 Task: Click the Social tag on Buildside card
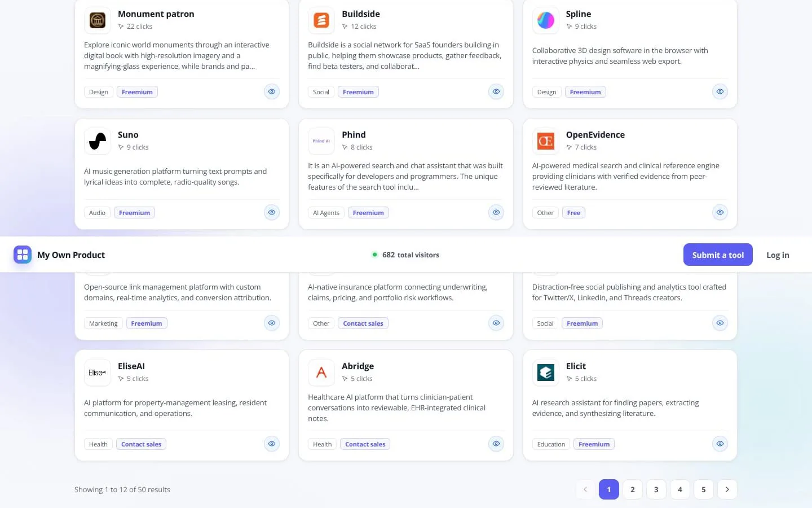(x=321, y=92)
